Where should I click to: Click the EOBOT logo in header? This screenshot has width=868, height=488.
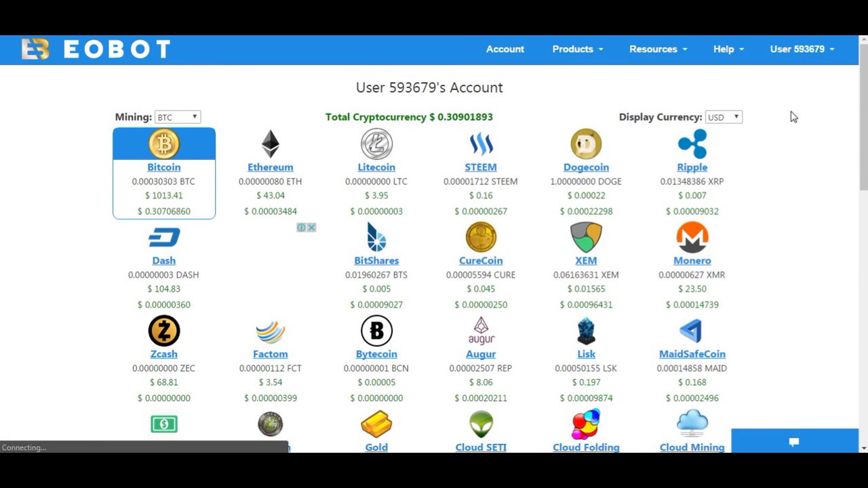click(96, 49)
